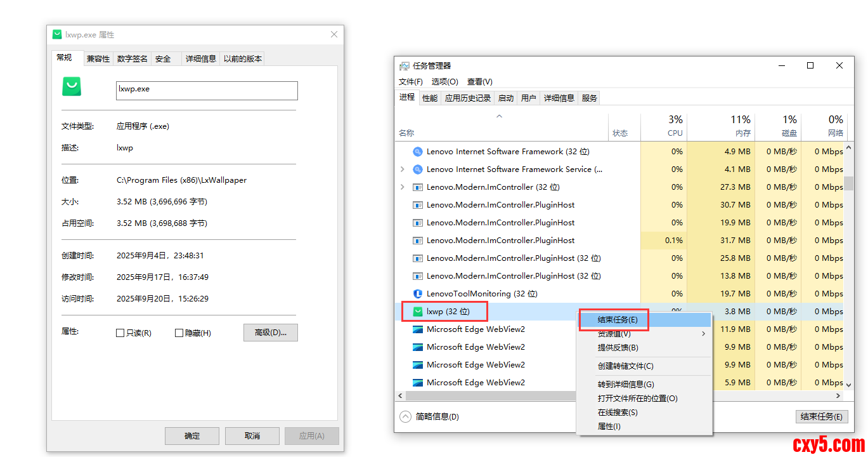The height and width of the screenshot is (457, 868).
Task: Check the 隐藏(H) hidden checkbox
Action: [x=179, y=333]
